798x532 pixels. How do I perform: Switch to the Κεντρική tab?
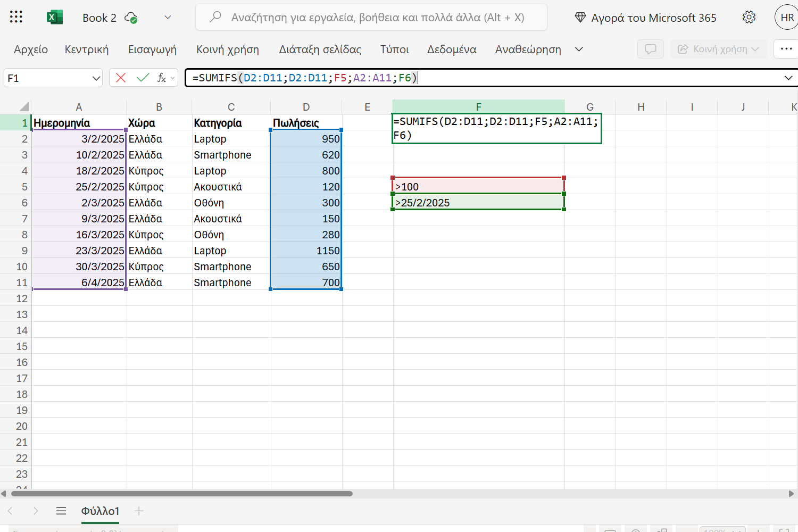[87, 49]
